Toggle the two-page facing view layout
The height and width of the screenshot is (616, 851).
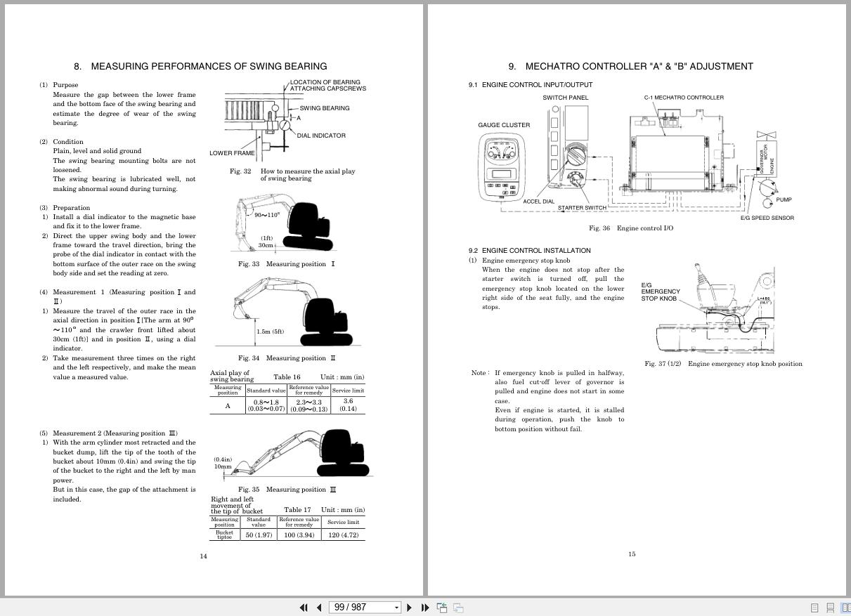point(845,608)
